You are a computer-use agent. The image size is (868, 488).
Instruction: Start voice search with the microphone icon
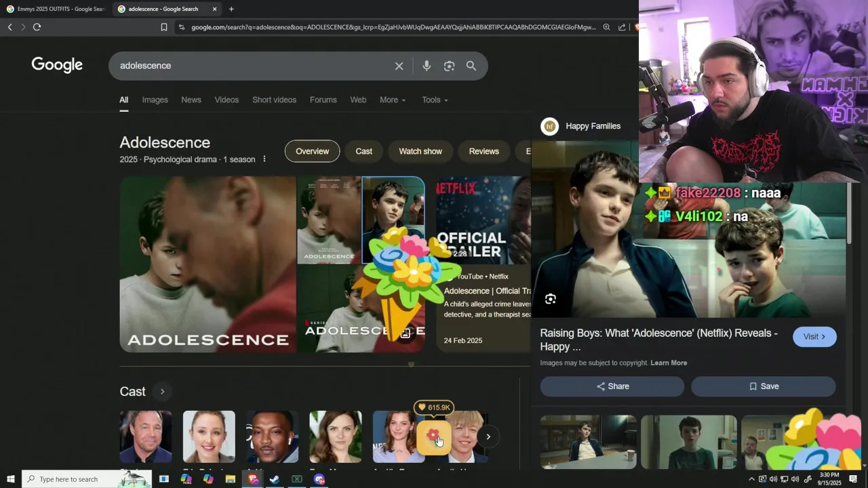[x=427, y=66]
